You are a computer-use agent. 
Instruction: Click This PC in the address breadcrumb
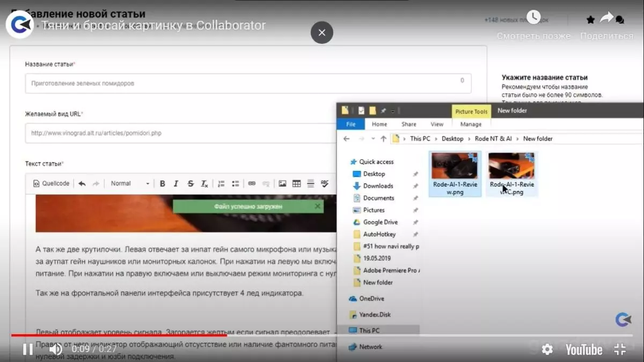pyautogui.click(x=420, y=138)
